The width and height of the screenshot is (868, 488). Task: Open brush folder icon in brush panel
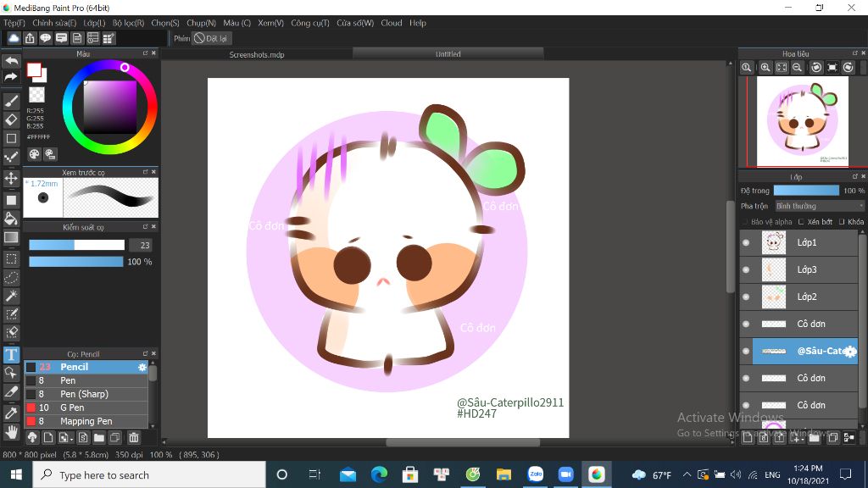(x=99, y=438)
